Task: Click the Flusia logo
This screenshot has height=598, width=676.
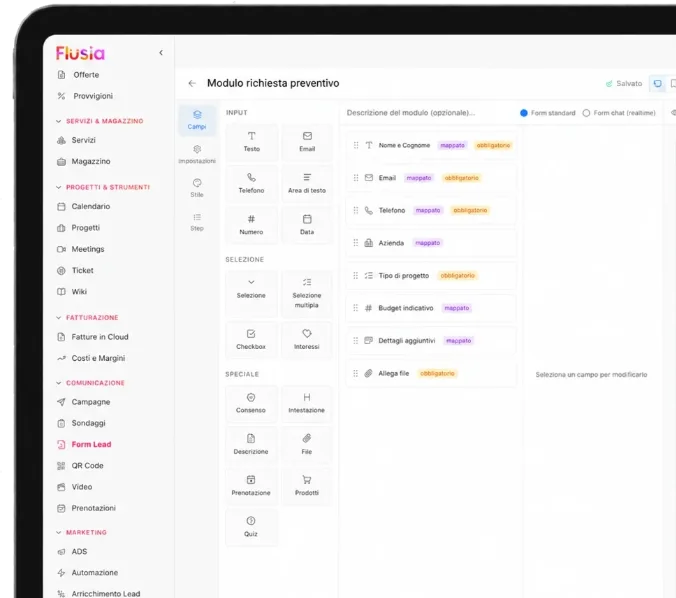Action: (x=80, y=53)
